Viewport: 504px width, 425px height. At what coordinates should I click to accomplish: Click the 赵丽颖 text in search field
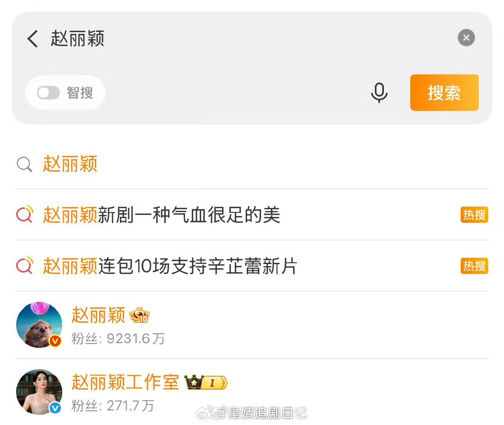[78, 39]
